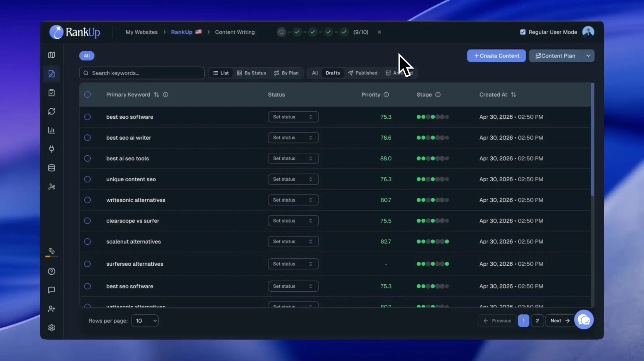Screen dimensions: 644x361
Task: Open the database sidebar icon
Action: click(x=51, y=168)
